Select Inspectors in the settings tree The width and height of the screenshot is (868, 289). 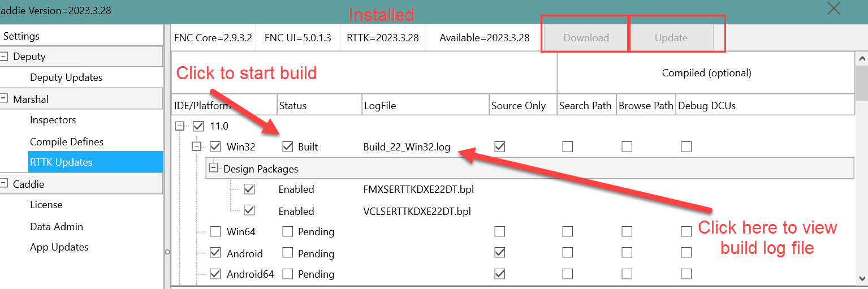53,120
